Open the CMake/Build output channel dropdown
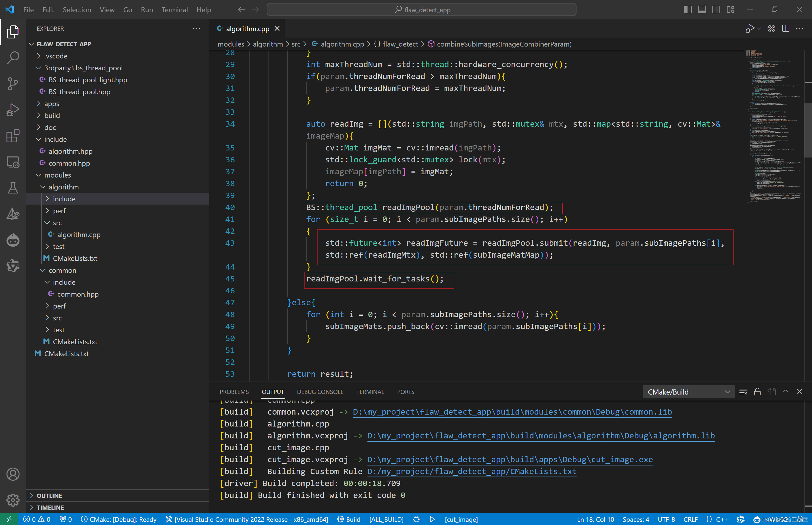This screenshot has width=812, height=525. [688, 392]
